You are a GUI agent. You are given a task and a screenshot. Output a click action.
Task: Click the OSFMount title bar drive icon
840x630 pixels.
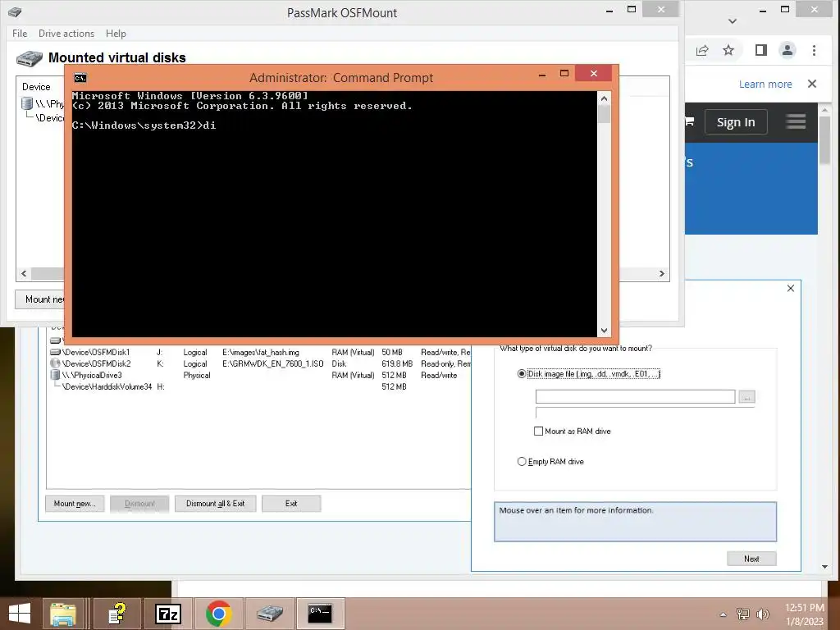tap(15, 11)
